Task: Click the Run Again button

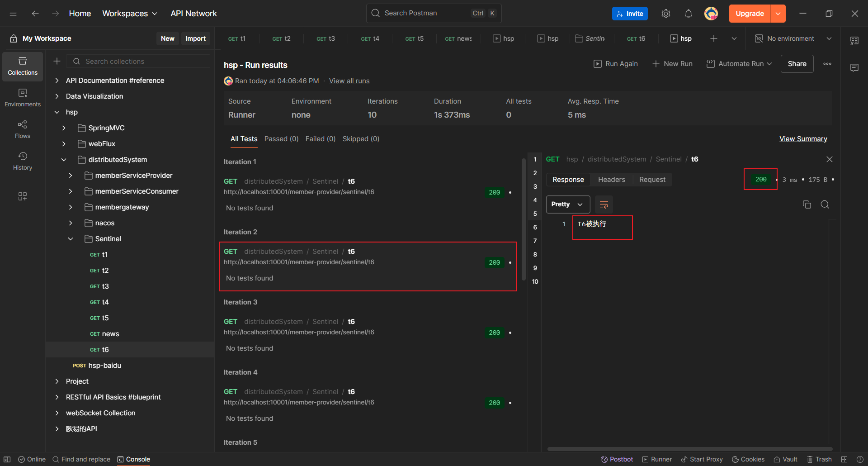Action: tap(616, 64)
